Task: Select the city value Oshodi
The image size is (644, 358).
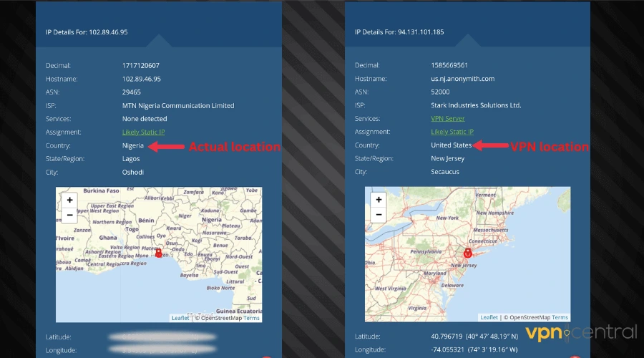Action: coord(132,173)
